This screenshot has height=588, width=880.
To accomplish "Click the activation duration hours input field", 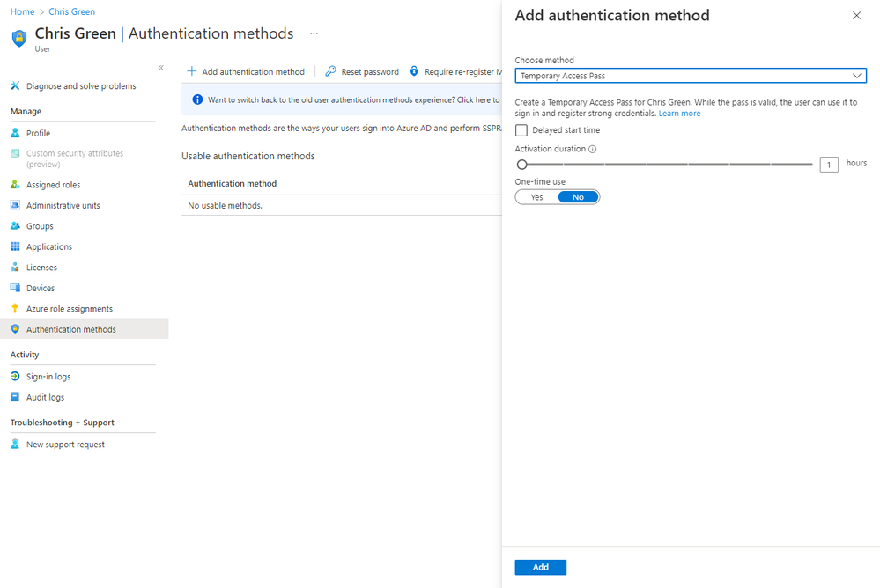I will click(828, 165).
